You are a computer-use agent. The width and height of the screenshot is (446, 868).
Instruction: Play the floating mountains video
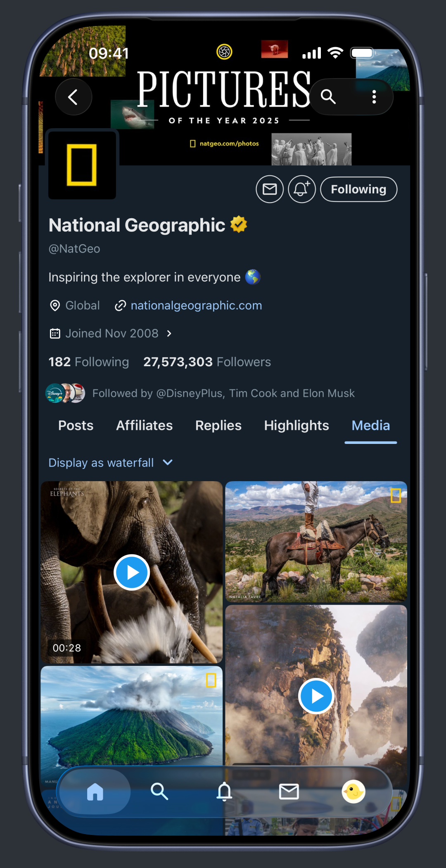coord(316,696)
